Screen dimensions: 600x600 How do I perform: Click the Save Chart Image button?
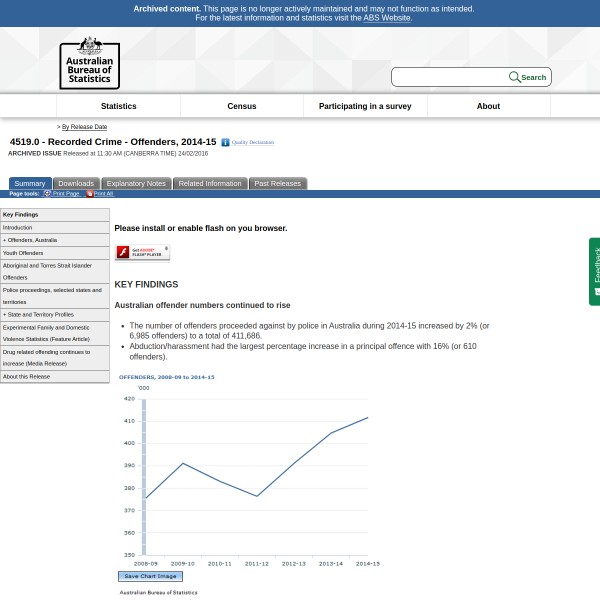[150, 576]
